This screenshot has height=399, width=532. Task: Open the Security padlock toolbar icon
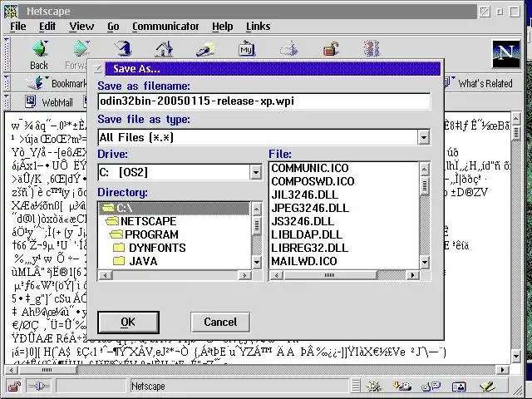click(331, 49)
